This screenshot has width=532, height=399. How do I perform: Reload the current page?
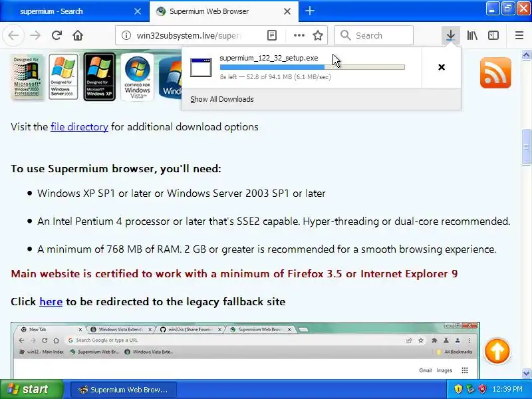coord(57,35)
